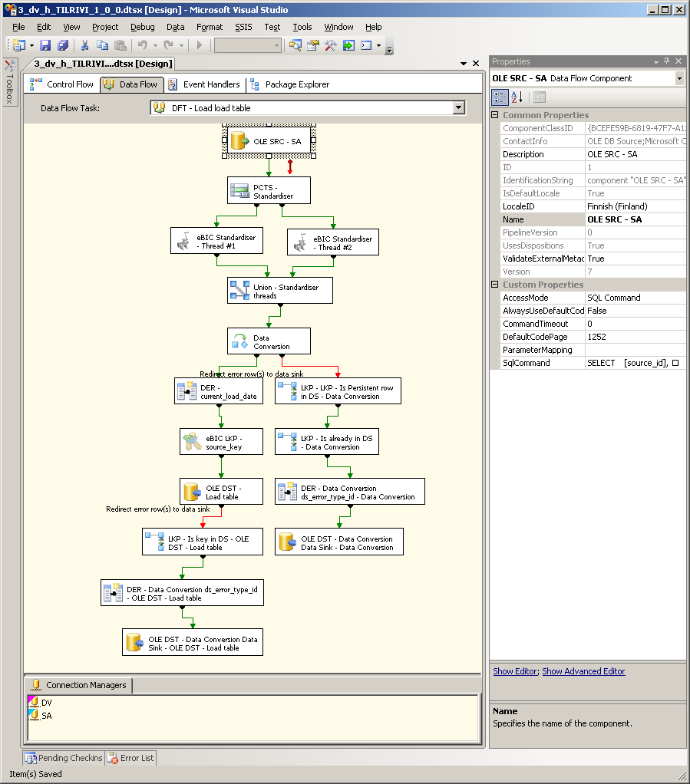Select the OLE SRC - SA source component
This screenshot has width=690, height=784.
(x=269, y=141)
